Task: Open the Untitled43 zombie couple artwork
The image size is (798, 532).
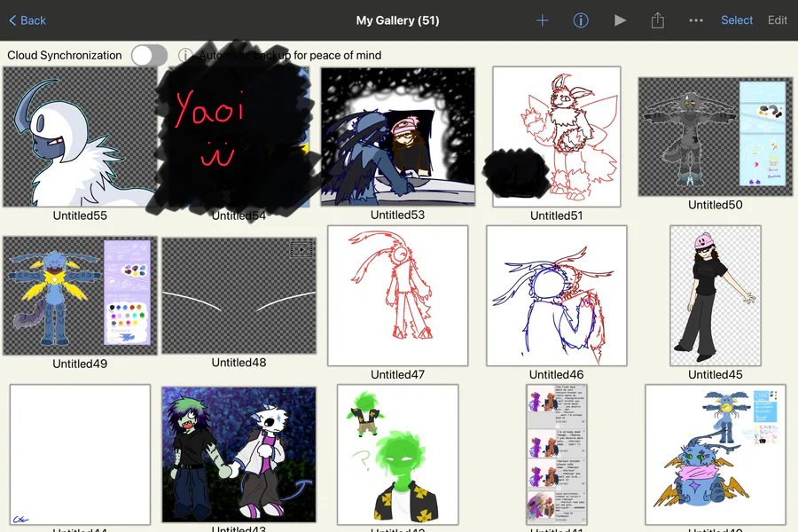Action: point(239,455)
